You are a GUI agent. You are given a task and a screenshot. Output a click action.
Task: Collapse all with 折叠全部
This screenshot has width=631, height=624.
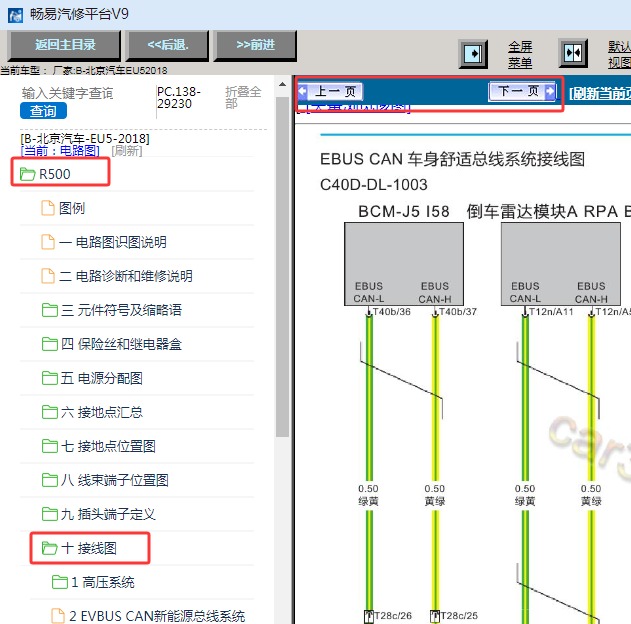(243, 97)
